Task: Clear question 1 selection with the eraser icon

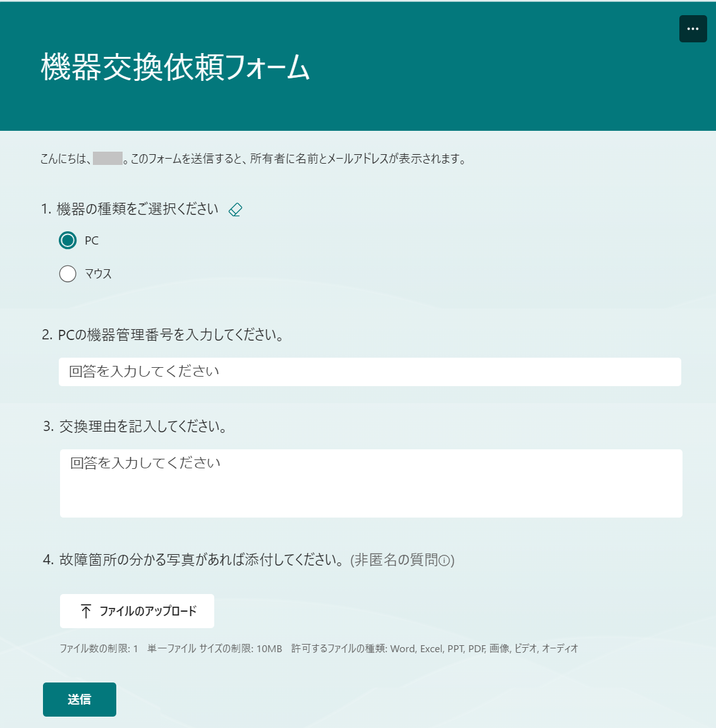Action: click(235, 209)
